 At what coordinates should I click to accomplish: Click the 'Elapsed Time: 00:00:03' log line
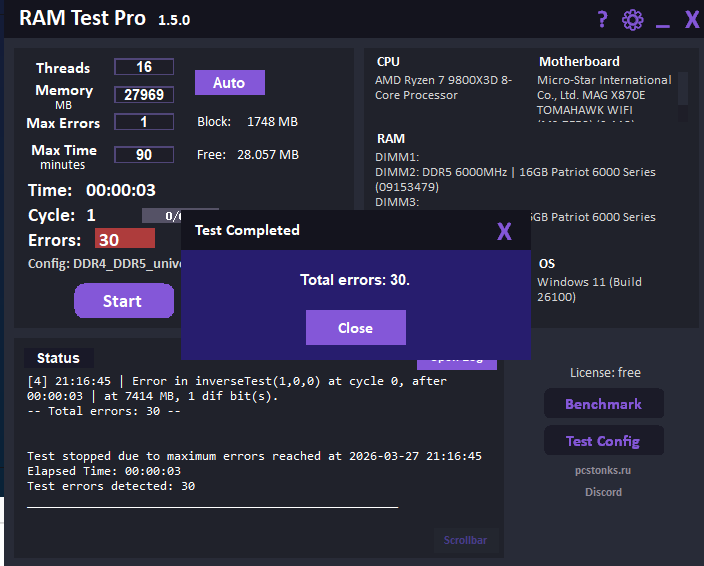tap(104, 471)
